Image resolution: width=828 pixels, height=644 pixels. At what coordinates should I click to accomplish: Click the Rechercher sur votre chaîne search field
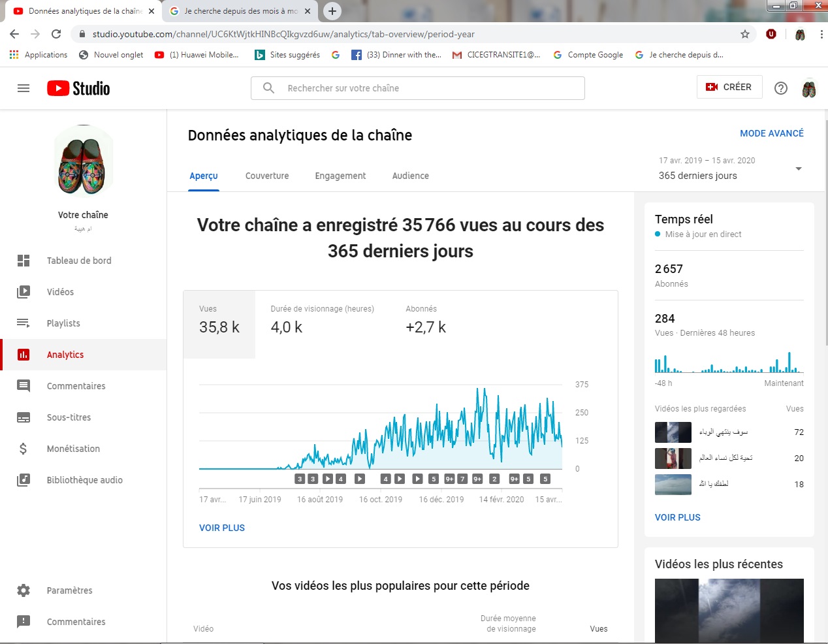tap(418, 88)
